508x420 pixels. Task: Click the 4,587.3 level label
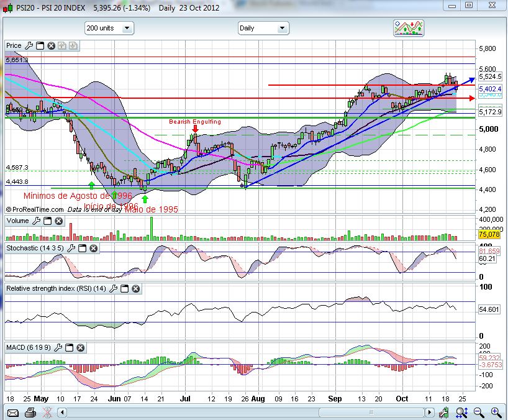coord(17,168)
